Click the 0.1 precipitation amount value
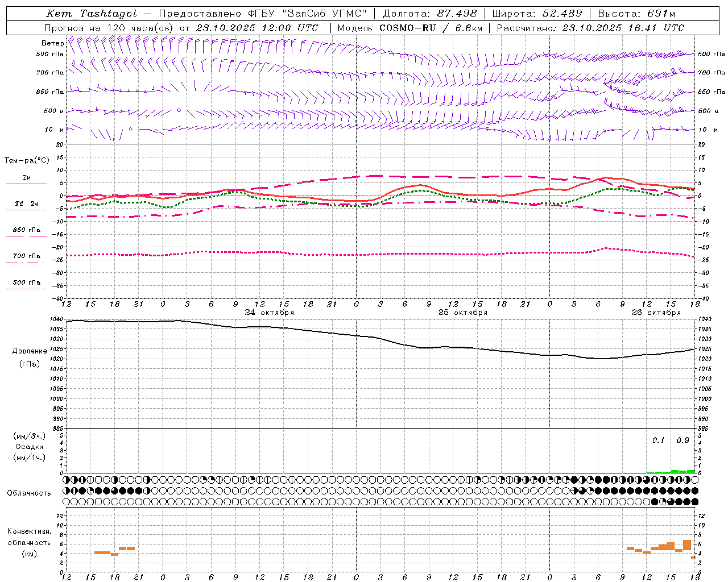This screenshot has width=728, height=582. (658, 440)
